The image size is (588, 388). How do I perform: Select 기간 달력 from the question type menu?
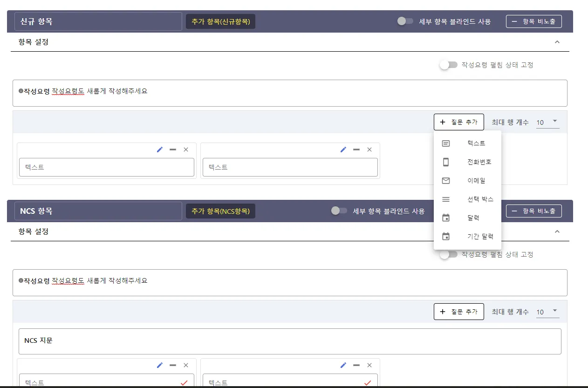click(x=467, y=236)
